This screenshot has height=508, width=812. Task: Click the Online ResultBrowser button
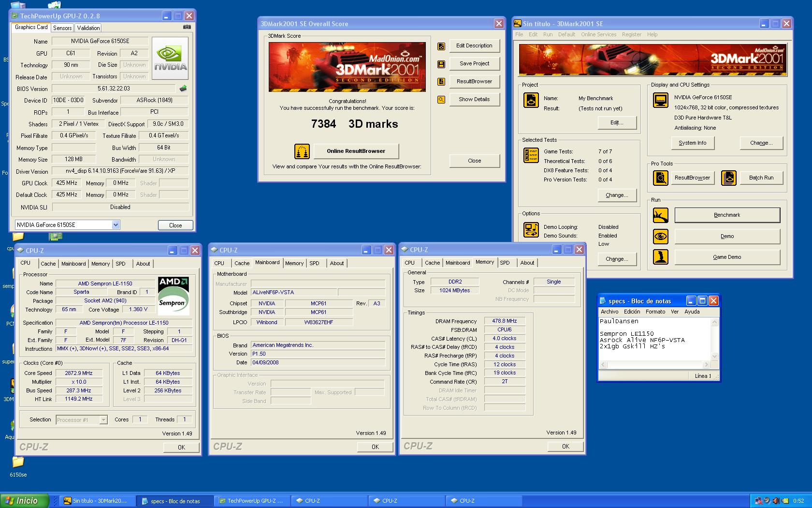click(x=356, y=151)
